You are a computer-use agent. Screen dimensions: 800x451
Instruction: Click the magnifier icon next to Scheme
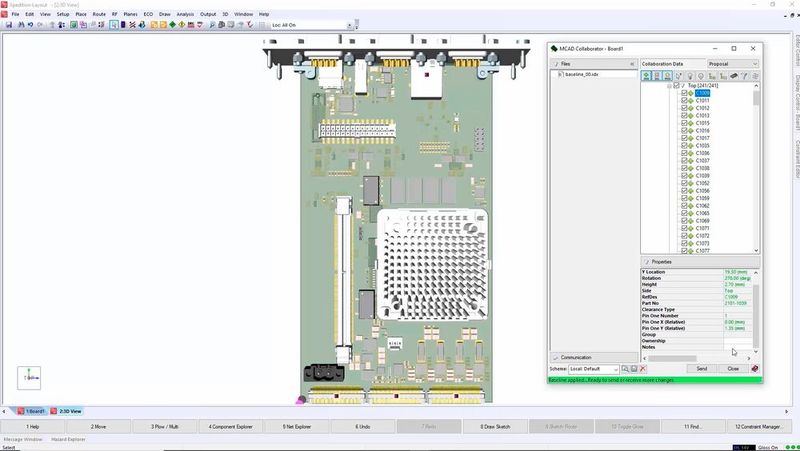point(625,369)
